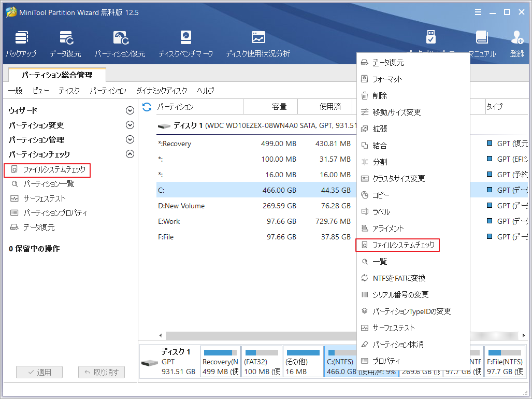This screenshot has width=532, height=399.
Task: Open the ビュー menu
Action: (41, 91)
